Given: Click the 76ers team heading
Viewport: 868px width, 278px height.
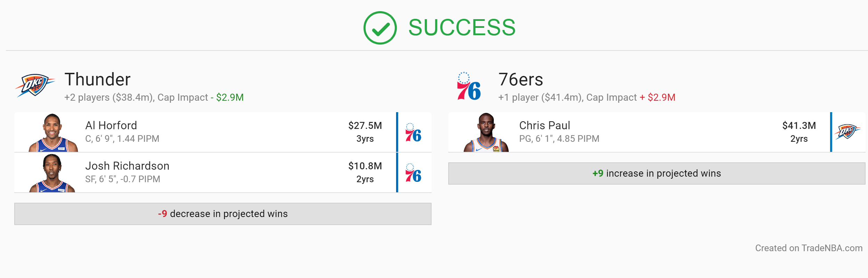Looking at the screenshot, I should point(521,79).
